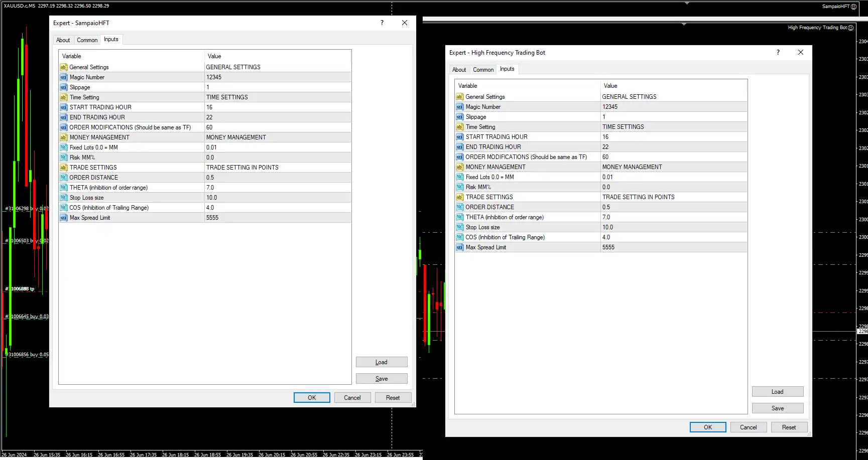Viewport: 868px width, 460px height.
Task: Click order label #1006645 buy 0.03 on chart
Action: click(27, 317)
